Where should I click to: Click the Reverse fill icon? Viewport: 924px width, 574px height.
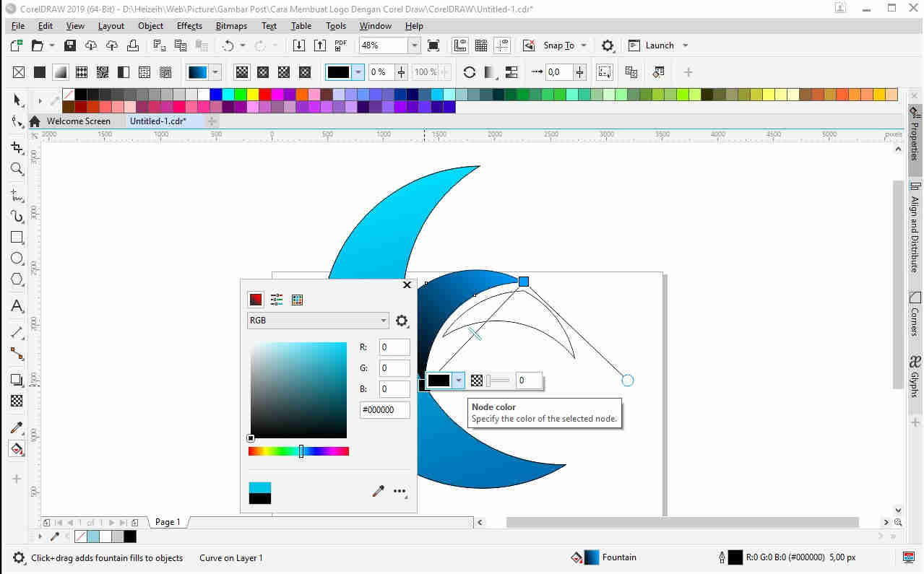tap(470, 72)
